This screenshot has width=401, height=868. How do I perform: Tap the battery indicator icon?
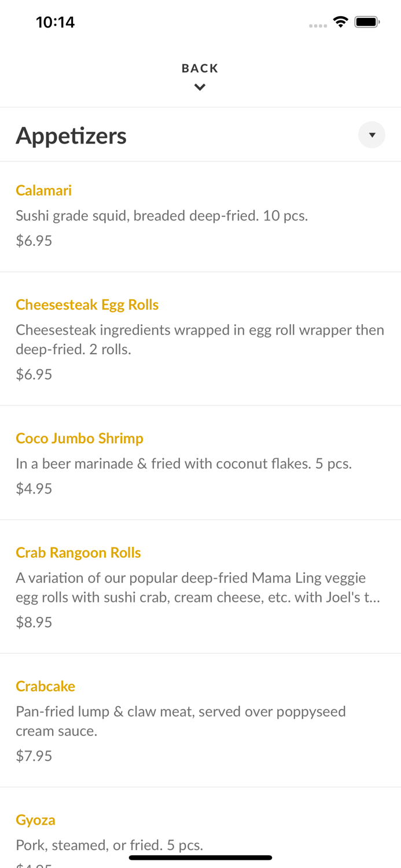(367, 21)
